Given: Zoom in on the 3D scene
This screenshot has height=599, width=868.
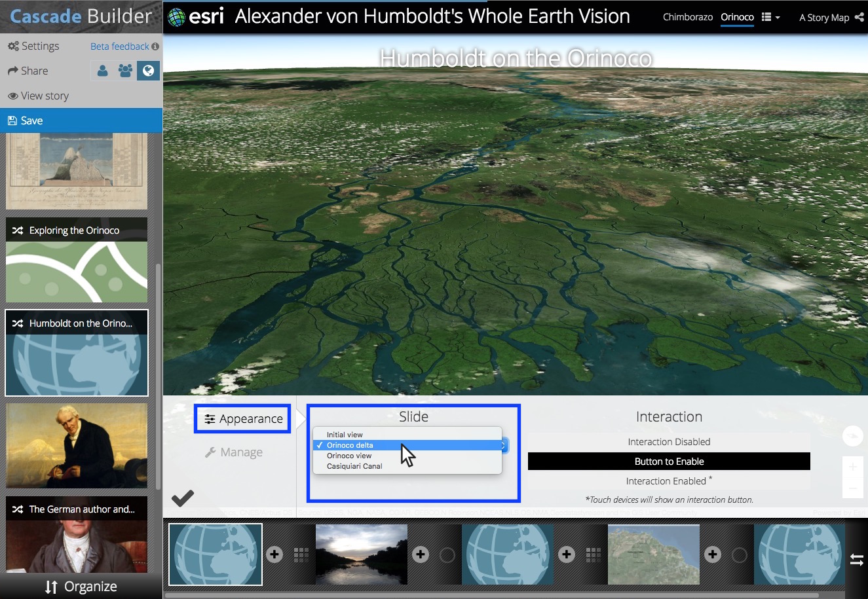Looking at the screenshot, I should pyautogui.click(x=852, y=467).
